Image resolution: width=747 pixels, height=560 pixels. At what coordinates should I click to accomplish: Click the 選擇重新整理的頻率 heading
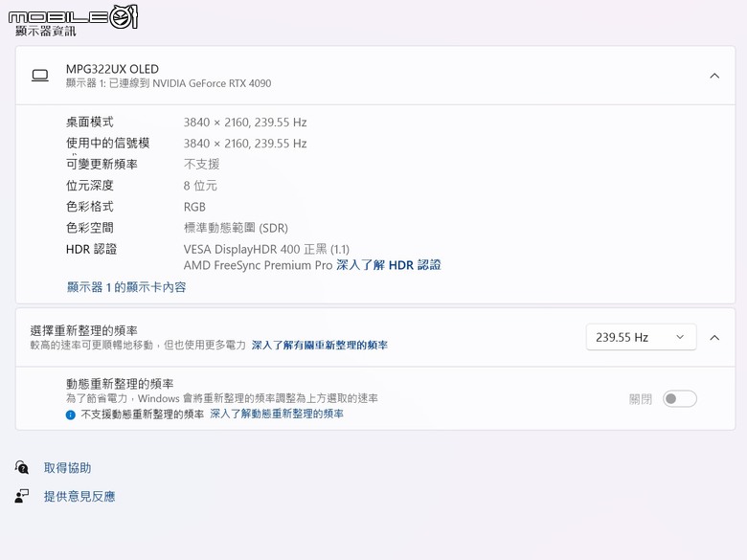[x=84, y=330]
